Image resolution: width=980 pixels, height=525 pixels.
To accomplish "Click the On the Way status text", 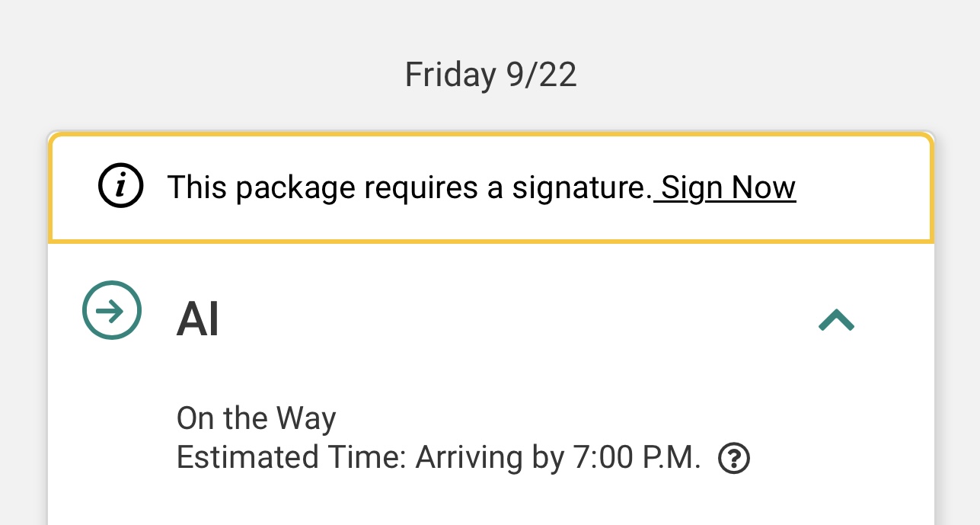I will point(256,418).
